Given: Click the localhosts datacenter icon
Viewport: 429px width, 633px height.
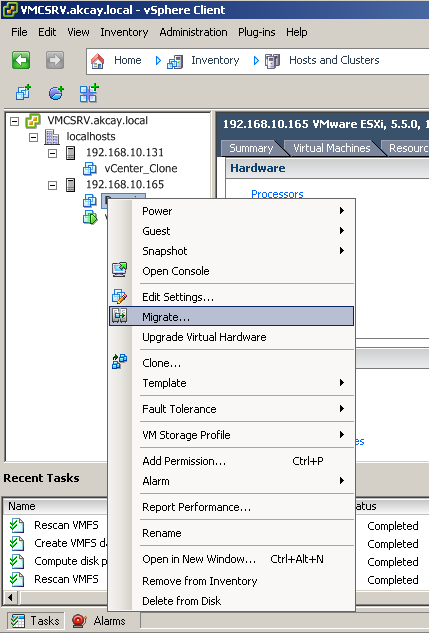Looking at the screenshot, I should coord(52,137).
